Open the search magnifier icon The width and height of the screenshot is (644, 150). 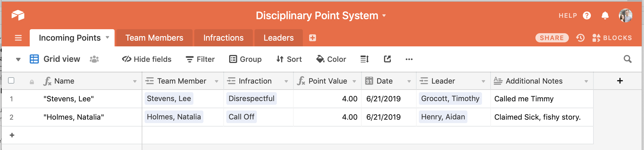(627, 59)
